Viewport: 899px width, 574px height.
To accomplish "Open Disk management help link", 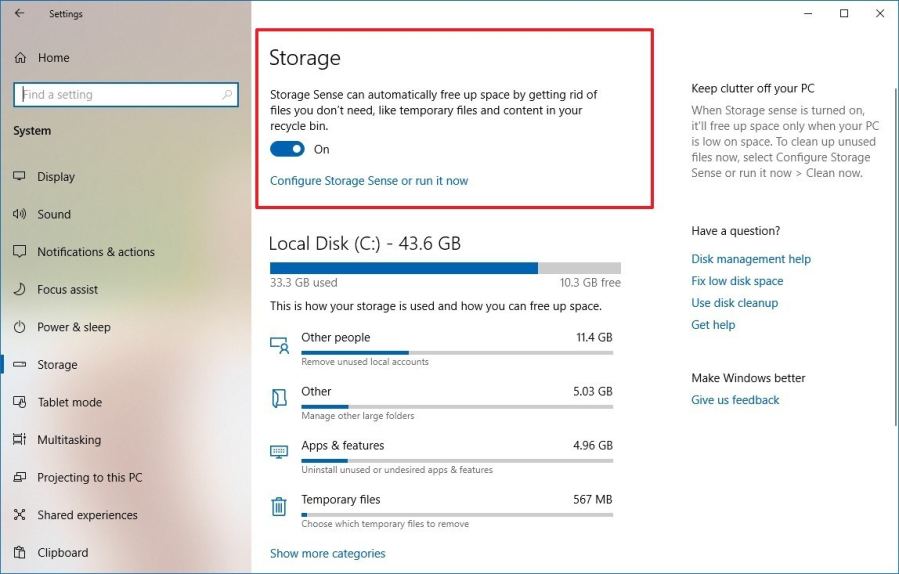I will pos(751,259).
